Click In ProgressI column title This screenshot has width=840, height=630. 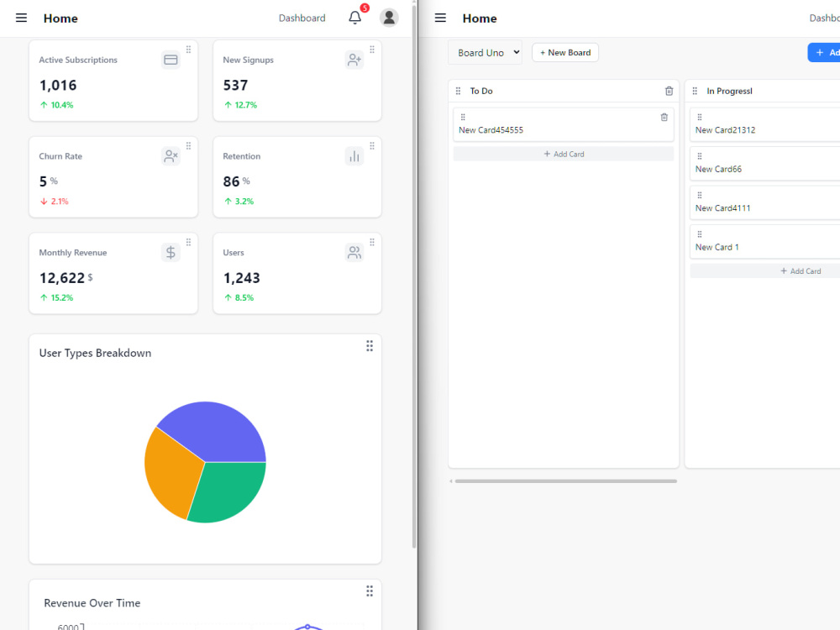tap(729, 91)
